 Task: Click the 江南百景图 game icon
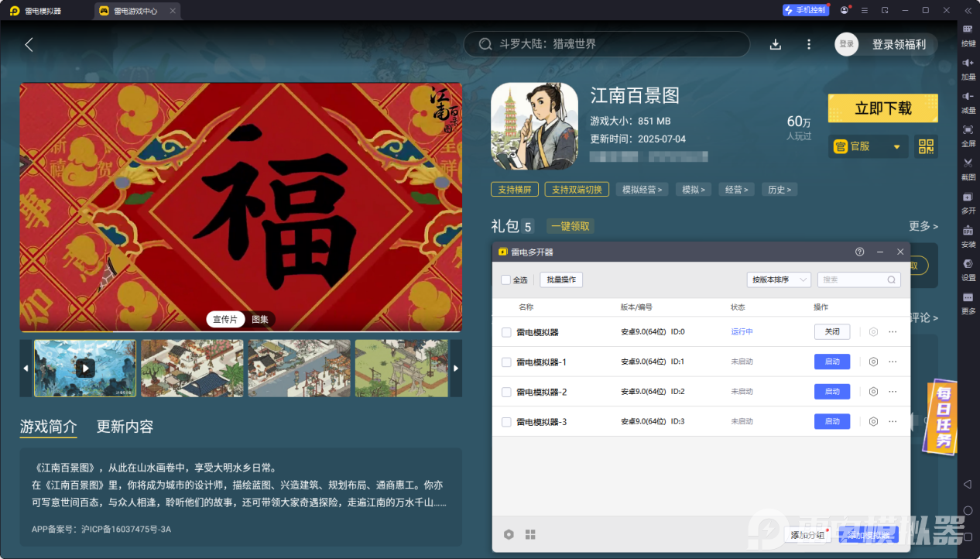click(534, 126)
